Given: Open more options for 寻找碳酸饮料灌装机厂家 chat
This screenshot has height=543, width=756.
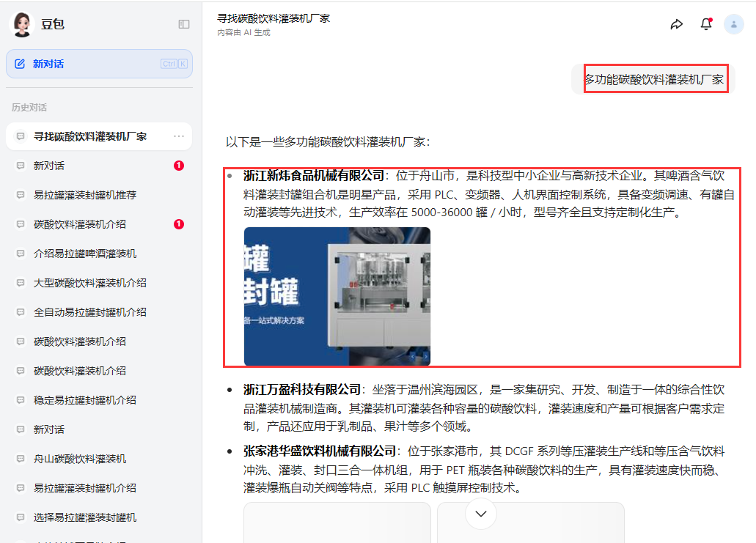Looking at the screenshot, I should coord(179,136).
